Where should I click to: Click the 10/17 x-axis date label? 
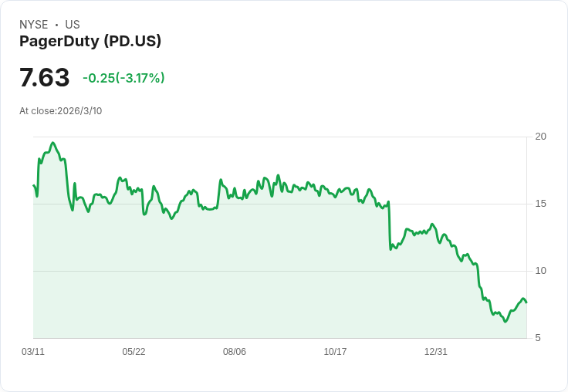coord(335,352)
